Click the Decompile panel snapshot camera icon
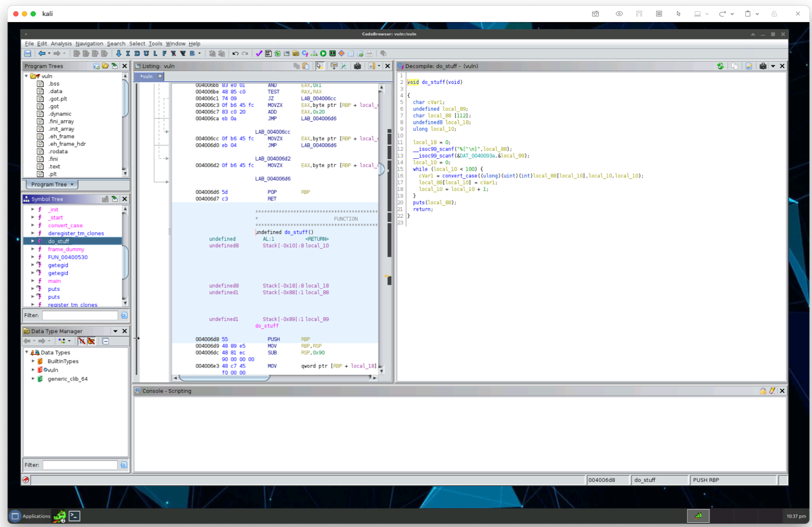The height and width of the screenshot is (527, 812). (x=763, y=66)
